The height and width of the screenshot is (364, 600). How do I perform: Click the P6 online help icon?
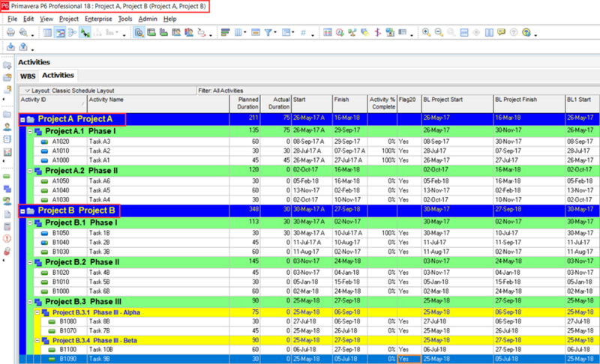click(x=526, y=33)
